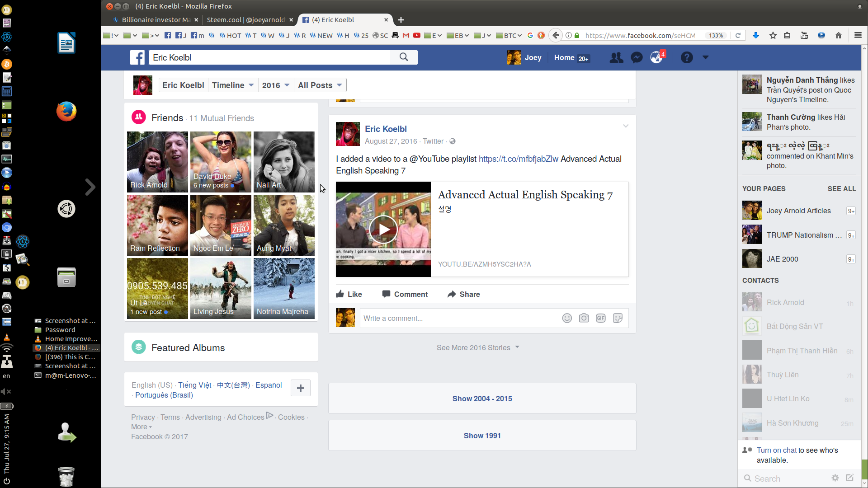Open the account menu arrow in Facebook header

coord(705,57)
